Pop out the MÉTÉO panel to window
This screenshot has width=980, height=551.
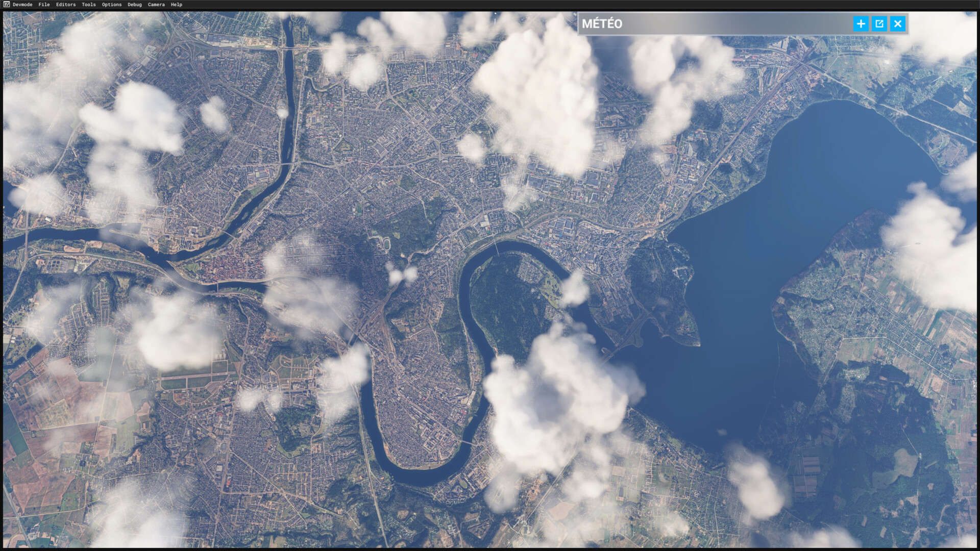[879, 24]
